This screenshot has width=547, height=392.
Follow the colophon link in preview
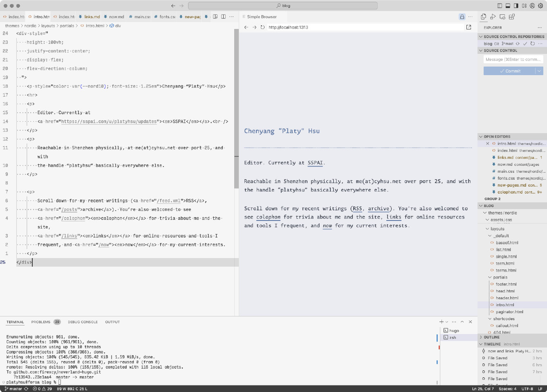pyautogui.click(x=268, y=217)
